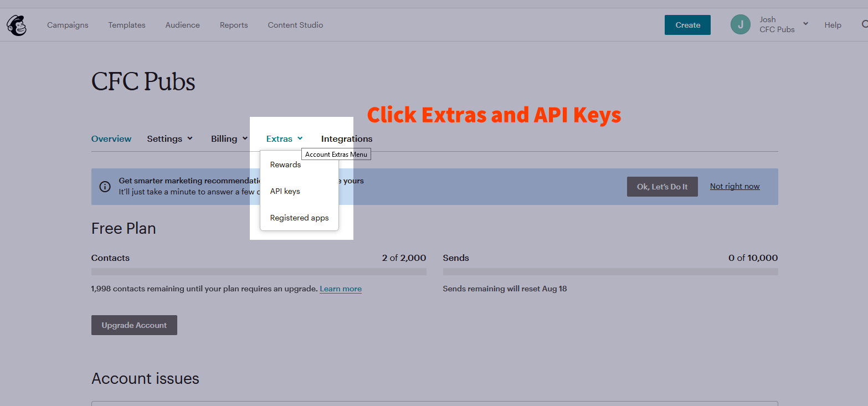The height and width of the screenshot is (406, 868).
Task: Open the Templates page
Action: click(127, 25)
